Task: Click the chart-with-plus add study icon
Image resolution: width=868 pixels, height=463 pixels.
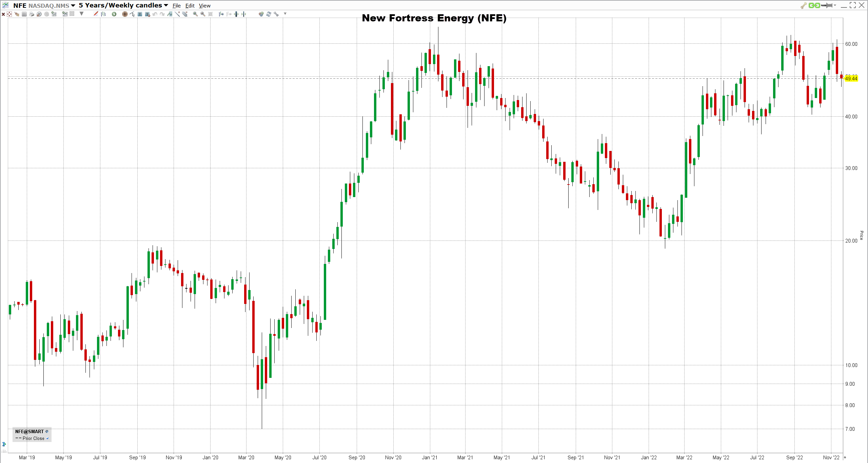Action: tap(65, 14)
